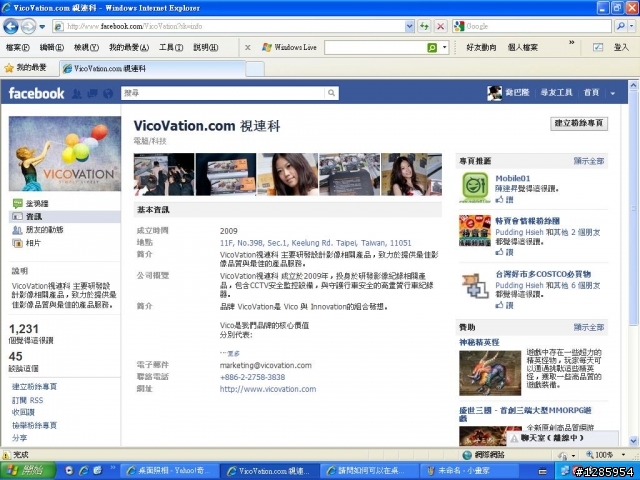The width and height of the screenshot is (640, 480).
Task: Open the 工具(T) menu
Action: pyautogui.click(x=171, y=47)
